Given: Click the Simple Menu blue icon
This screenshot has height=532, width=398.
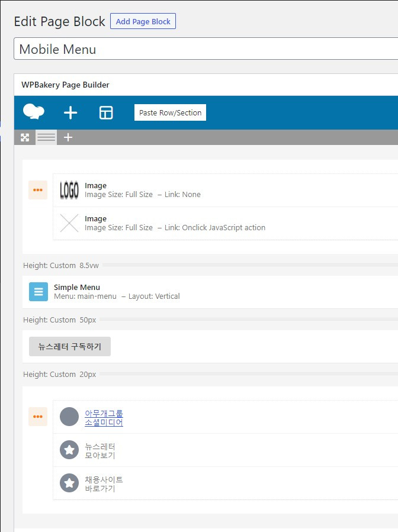Looking at the screenshot, I should point(38,292).
